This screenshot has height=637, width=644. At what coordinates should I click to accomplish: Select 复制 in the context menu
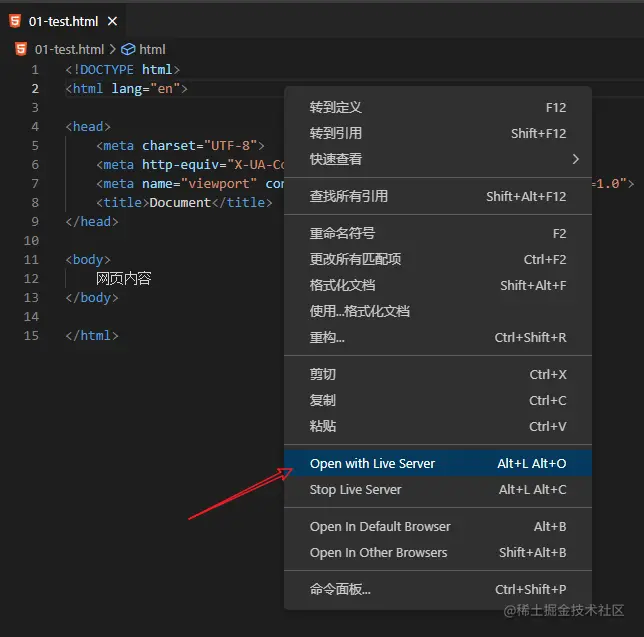coord(438,400)
